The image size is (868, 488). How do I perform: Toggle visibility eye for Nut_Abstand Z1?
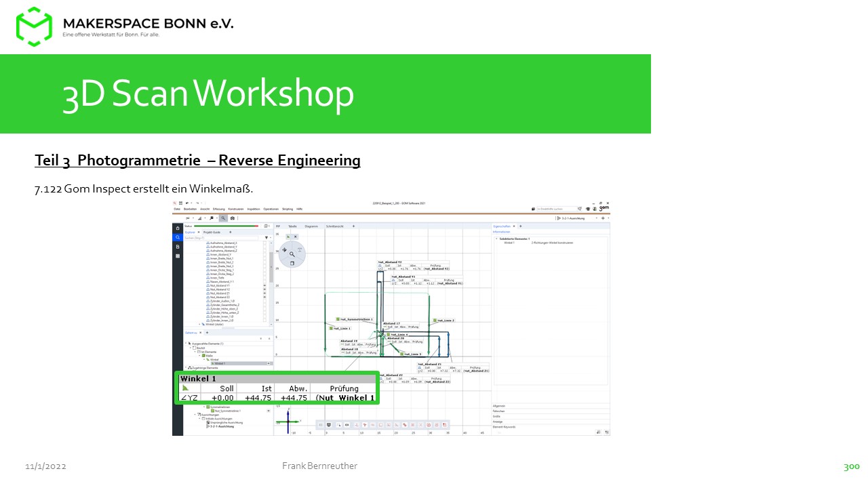pos(264,293)
